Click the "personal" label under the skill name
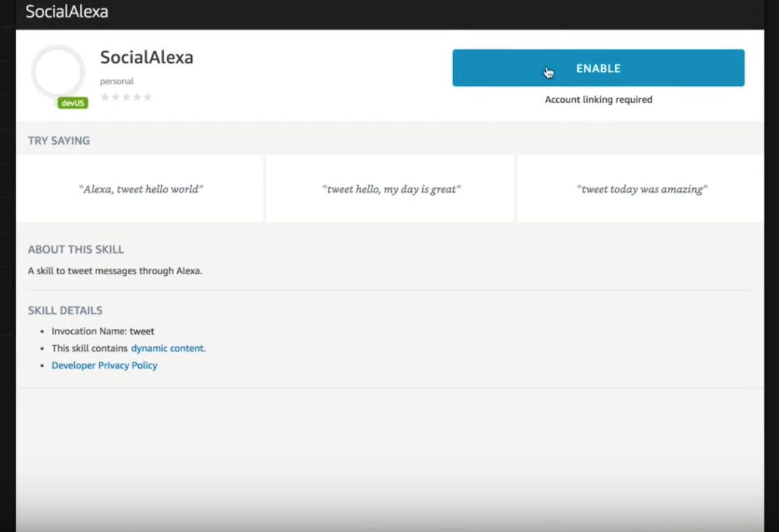This screenshot has height=532, width=779. click(117, 81)
